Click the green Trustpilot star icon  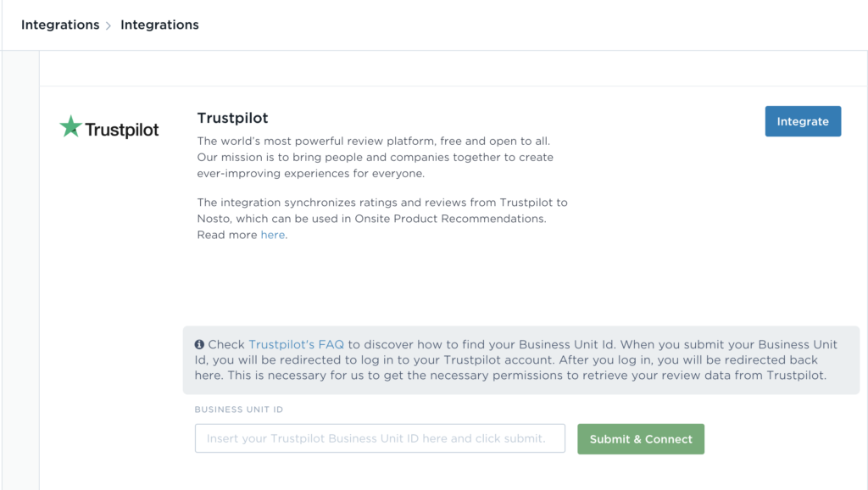[x=71, y=126]
